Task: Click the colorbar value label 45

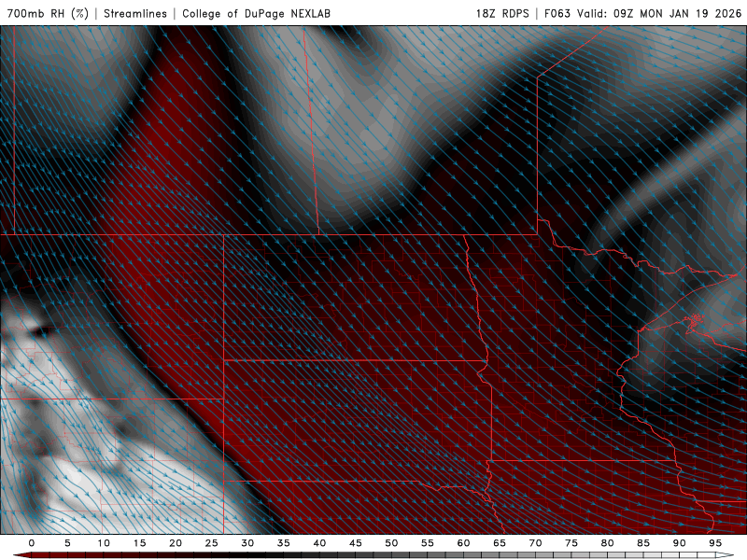Action: coord(356,543)
